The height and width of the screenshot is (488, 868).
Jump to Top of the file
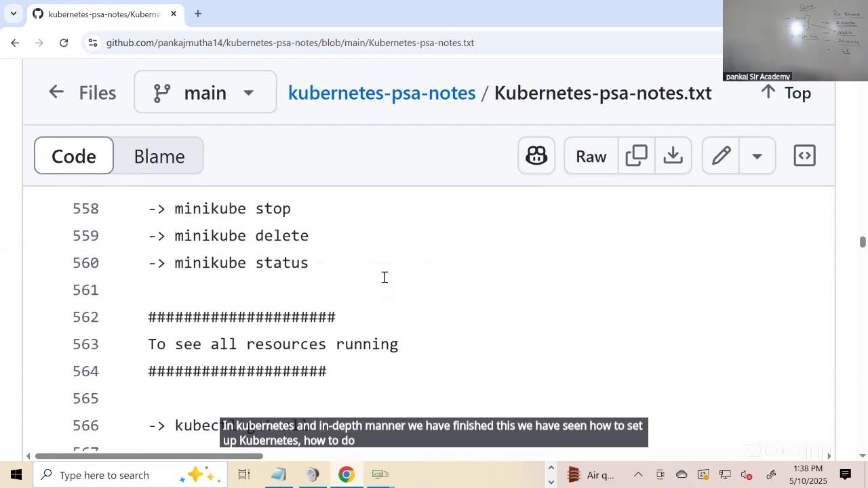click(786, 92)
